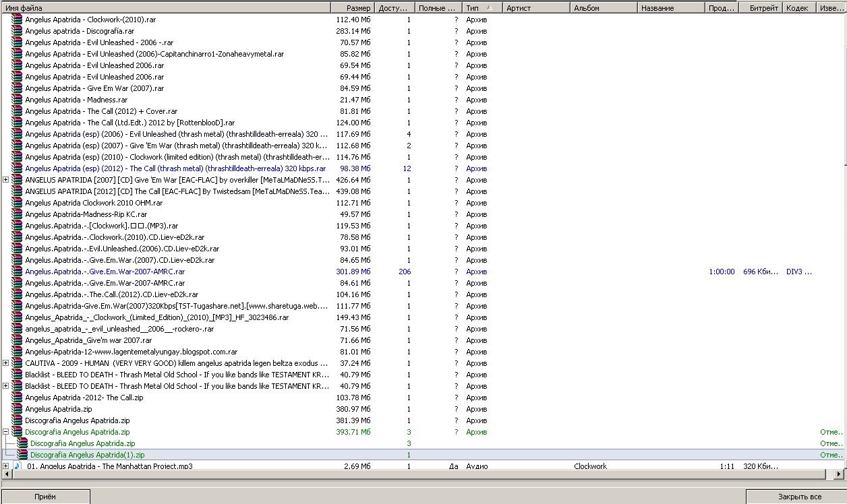The width and height of the screenshot is (847, 504).
Task: Click the 301.89 Мб size value
Action: [x=353, y=272]
